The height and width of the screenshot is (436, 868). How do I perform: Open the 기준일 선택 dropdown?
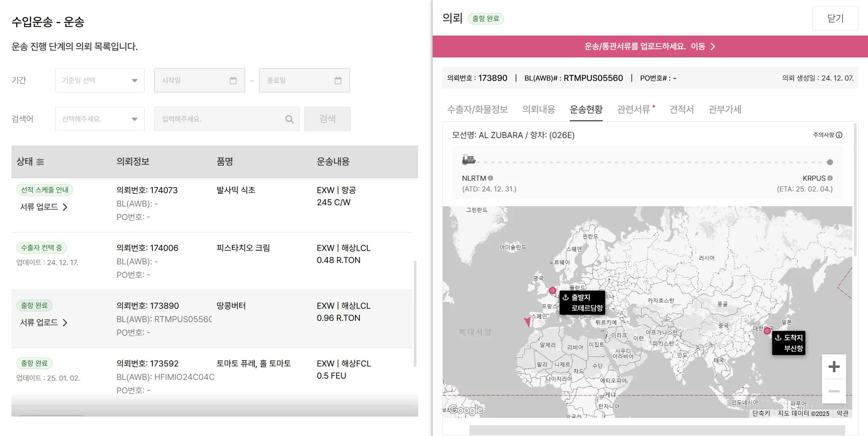click(99, 80)
